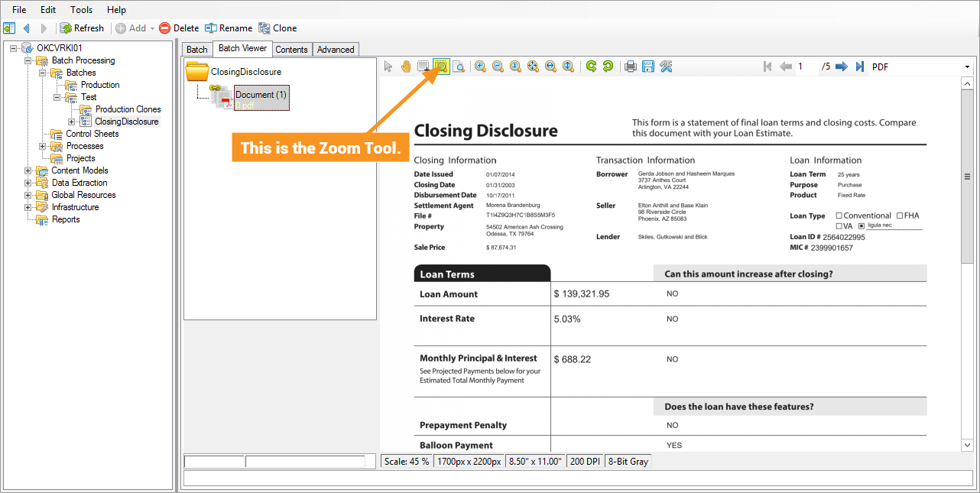Collapse the Batches node
This screenshot has width=980, height=493.
43,73
